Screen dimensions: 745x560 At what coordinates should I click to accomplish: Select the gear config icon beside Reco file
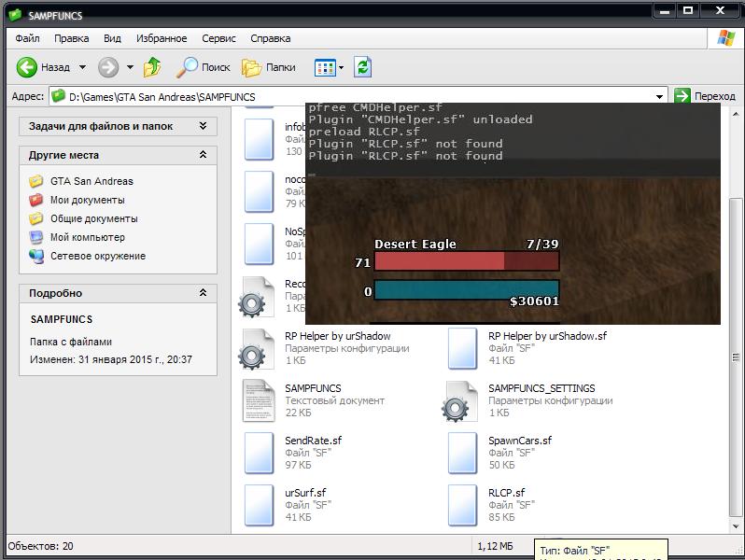[257, 298]
